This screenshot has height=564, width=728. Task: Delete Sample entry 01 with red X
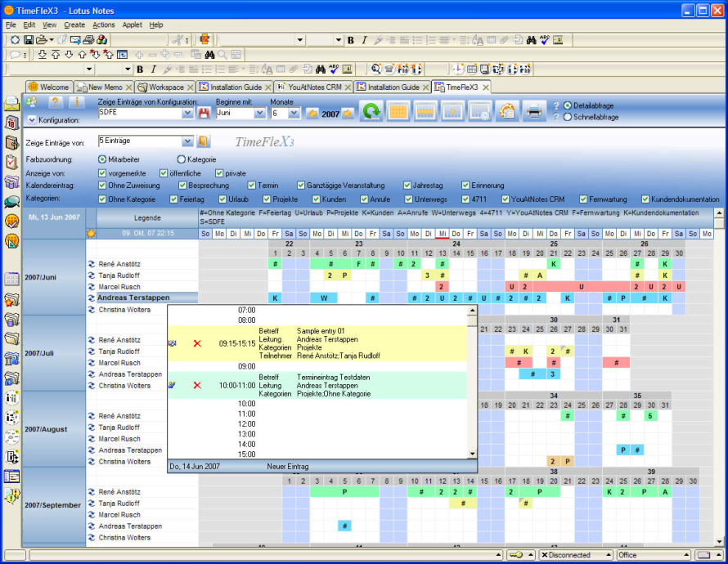197,343
